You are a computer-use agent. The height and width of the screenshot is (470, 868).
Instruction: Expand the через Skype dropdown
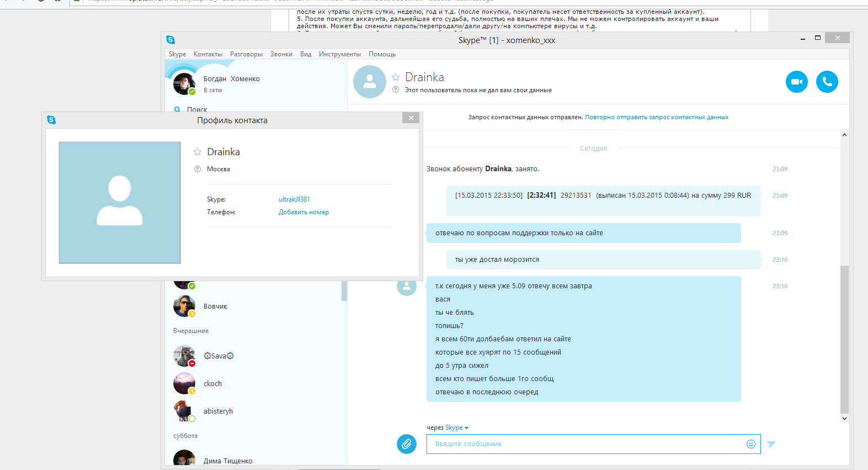pos(456,427)
